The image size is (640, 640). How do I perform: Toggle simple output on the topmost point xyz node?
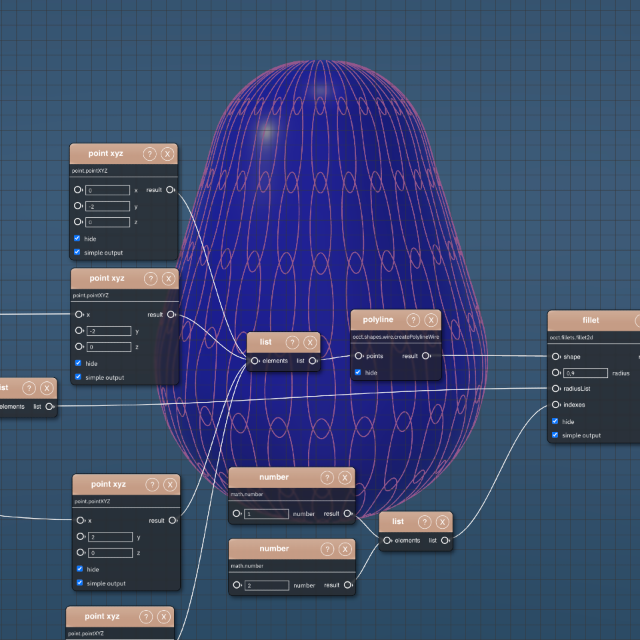[x=77, y=252]
